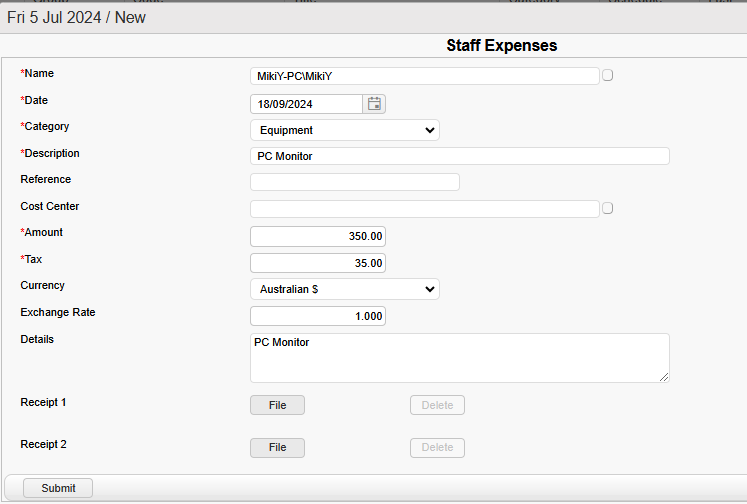This screenshot has width=747, height=504.
Task: Click the empty Reference input field
Action: (x=355, y=182)
